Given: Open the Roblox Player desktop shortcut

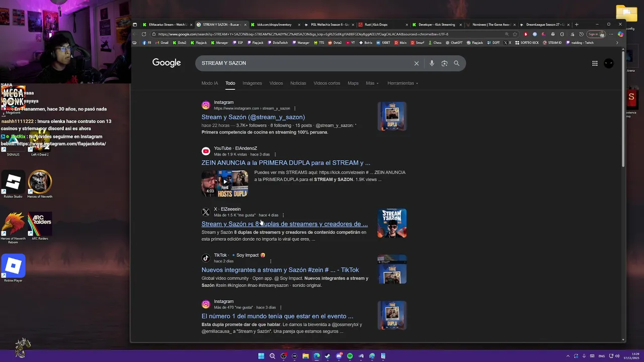Looking at the screenshot, I should pyautogui.click(x=13, y=268).
